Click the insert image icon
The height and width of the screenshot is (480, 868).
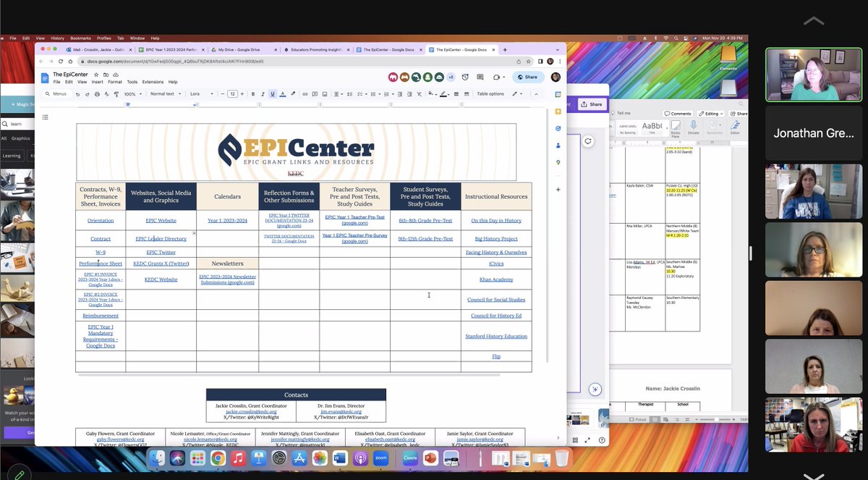(x=324, y=94)
